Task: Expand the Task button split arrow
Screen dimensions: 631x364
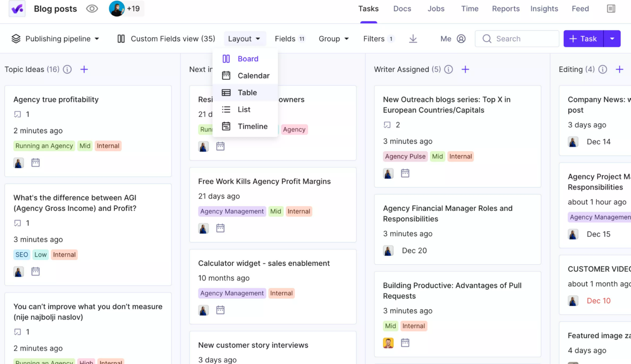Action: pyautogui.click(x=612, y=38)
